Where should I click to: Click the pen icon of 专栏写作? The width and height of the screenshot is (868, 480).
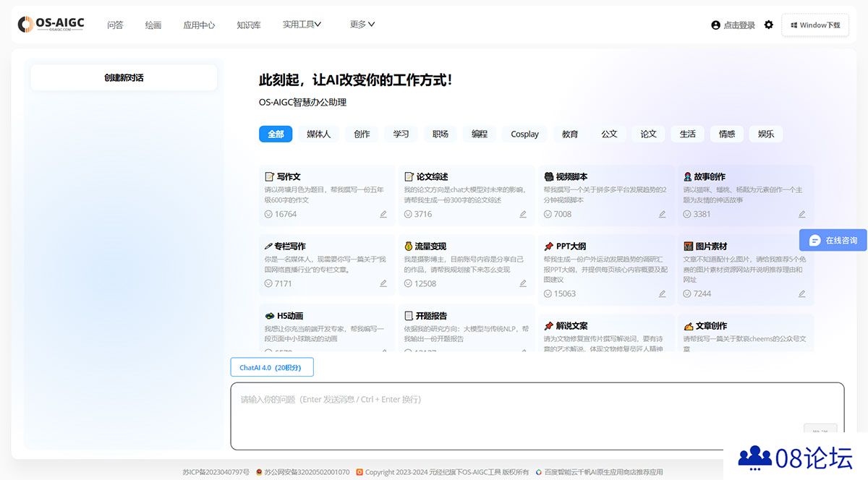tap(268, 246)
